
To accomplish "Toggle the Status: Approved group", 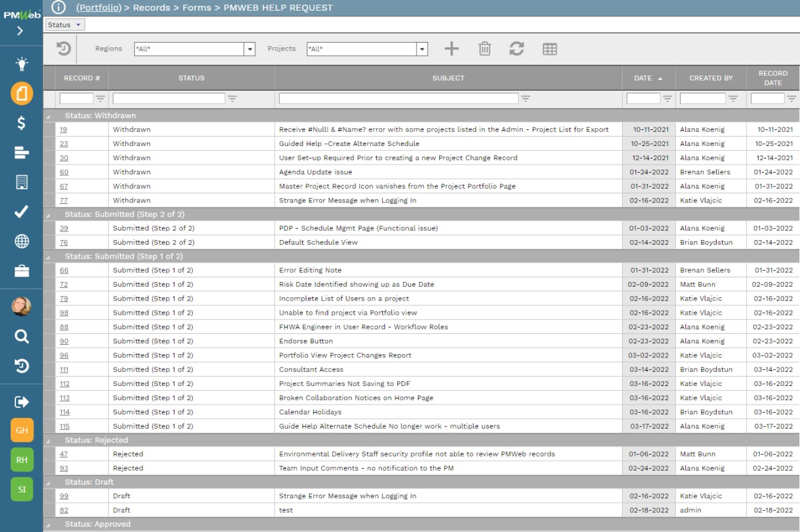I will [x=48, y=525].
